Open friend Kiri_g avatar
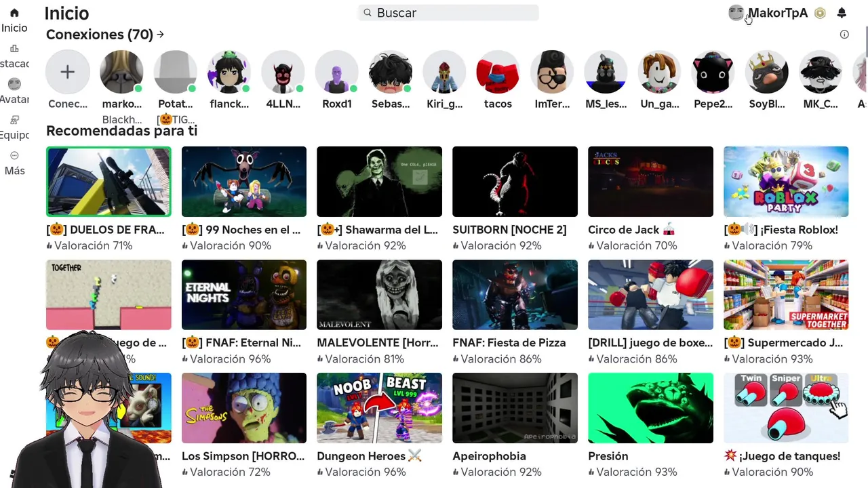 tap(444, 72)
